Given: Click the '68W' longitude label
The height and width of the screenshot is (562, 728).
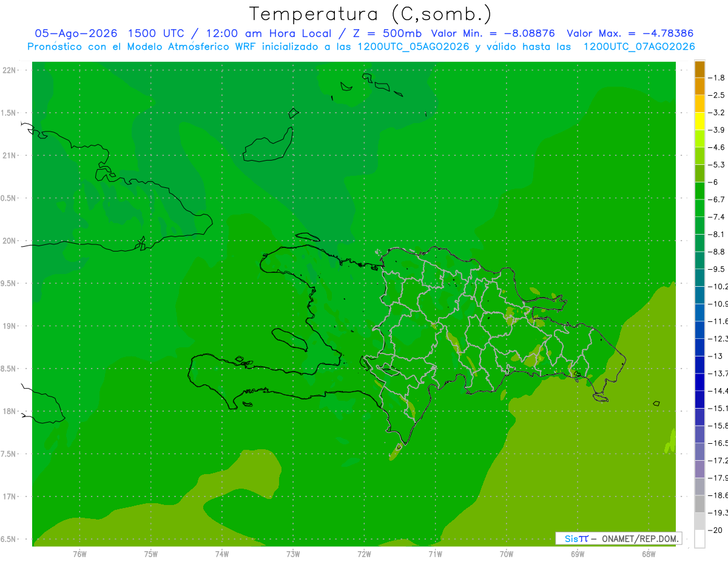Looking at the screenshot, I should 649,554.
